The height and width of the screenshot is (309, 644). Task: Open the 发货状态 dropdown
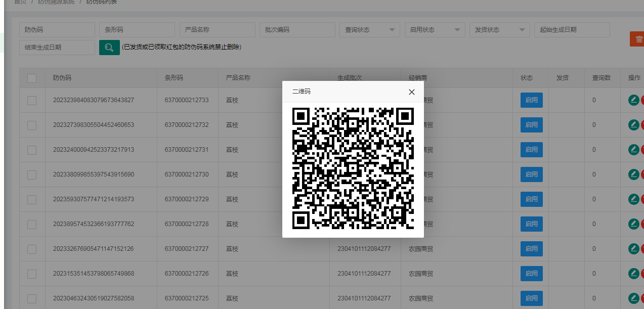[499, 30]
